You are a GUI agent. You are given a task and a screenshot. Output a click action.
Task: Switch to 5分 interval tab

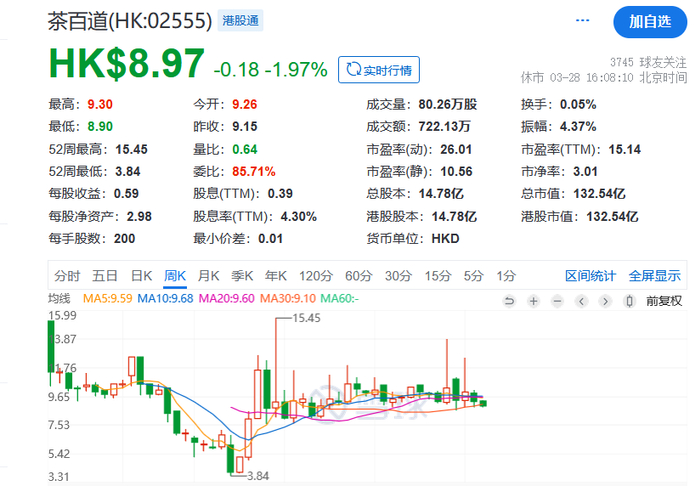(474, 276)
